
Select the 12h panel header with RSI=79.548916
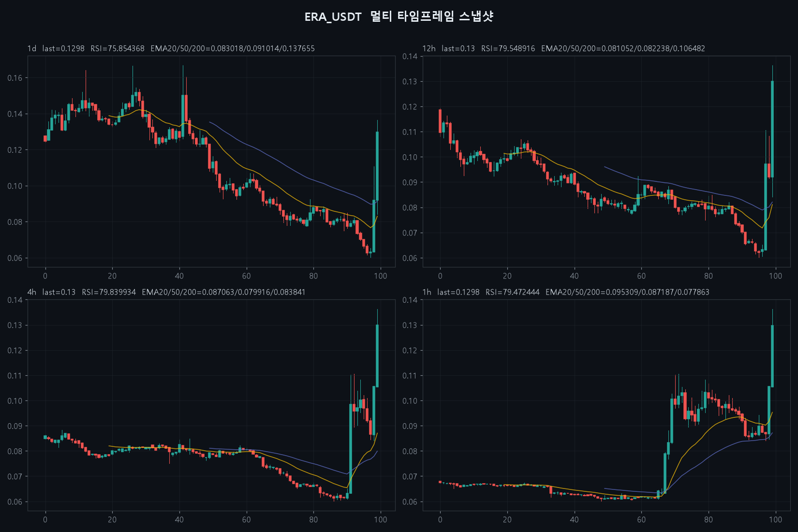point(564,48)
